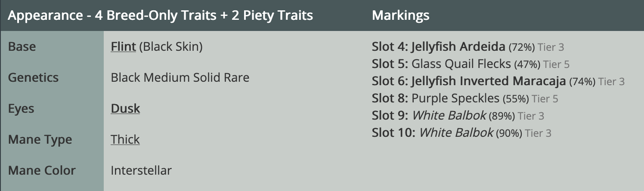Viewport: 644px width, 191px height.
Task: Open the Dusk eyes link
Action: click(x=125, y=108)
